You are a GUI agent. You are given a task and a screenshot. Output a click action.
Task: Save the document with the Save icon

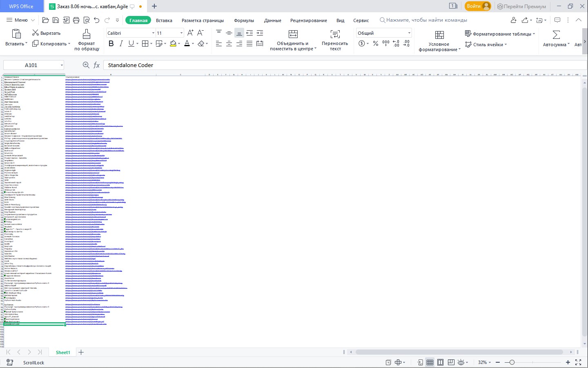[56, 20]
